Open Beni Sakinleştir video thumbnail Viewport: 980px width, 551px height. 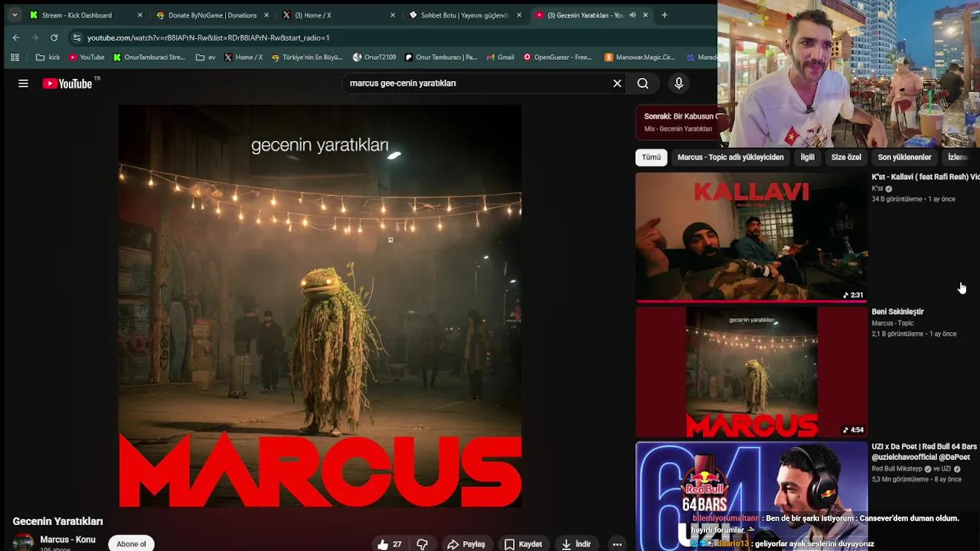tap(751, 372)
